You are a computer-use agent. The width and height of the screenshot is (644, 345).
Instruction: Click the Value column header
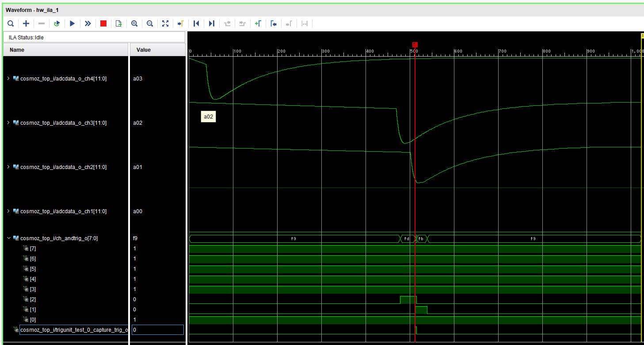[x=144, y=50]
